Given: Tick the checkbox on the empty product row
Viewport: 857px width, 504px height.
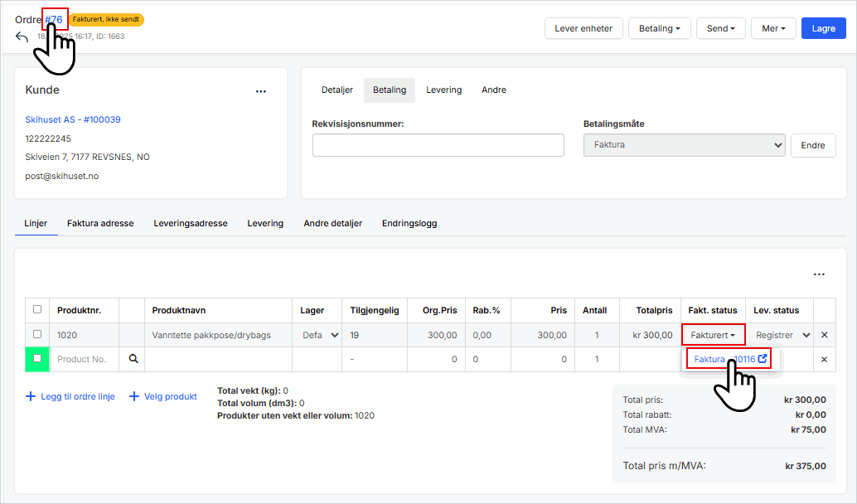Looking at the screenshot, I should (36, 359).
